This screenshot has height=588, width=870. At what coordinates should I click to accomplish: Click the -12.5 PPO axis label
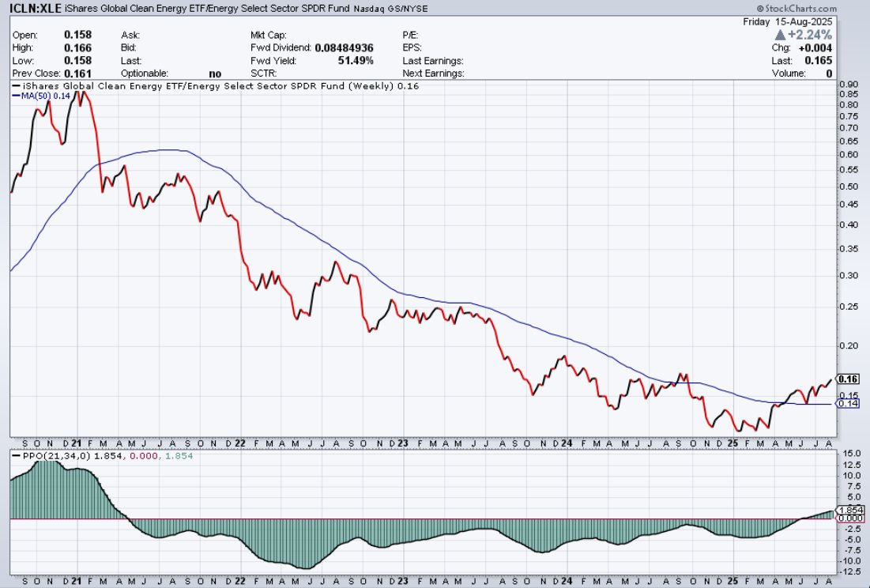(x=850, y=571)
